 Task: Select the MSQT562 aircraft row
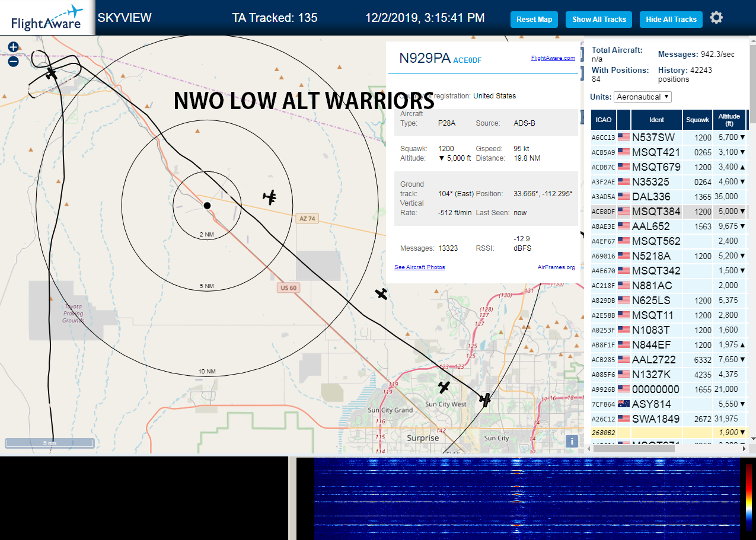point(669,241)
